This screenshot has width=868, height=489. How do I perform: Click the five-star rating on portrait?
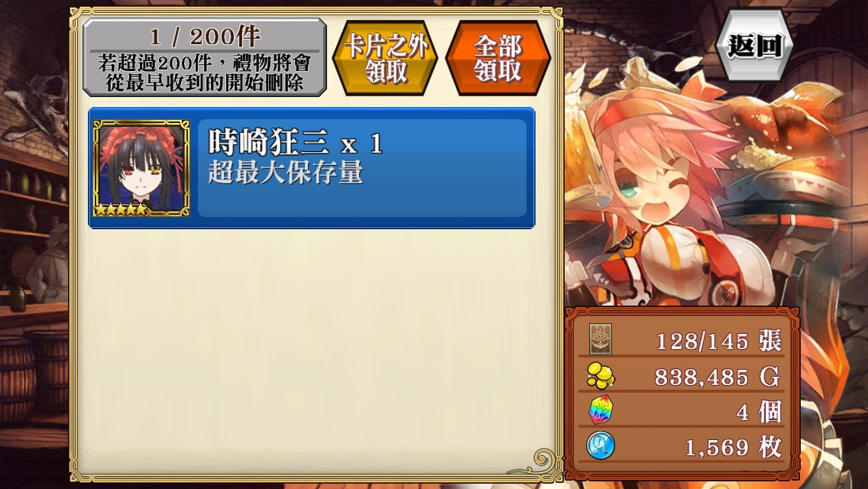pos(121,210)
